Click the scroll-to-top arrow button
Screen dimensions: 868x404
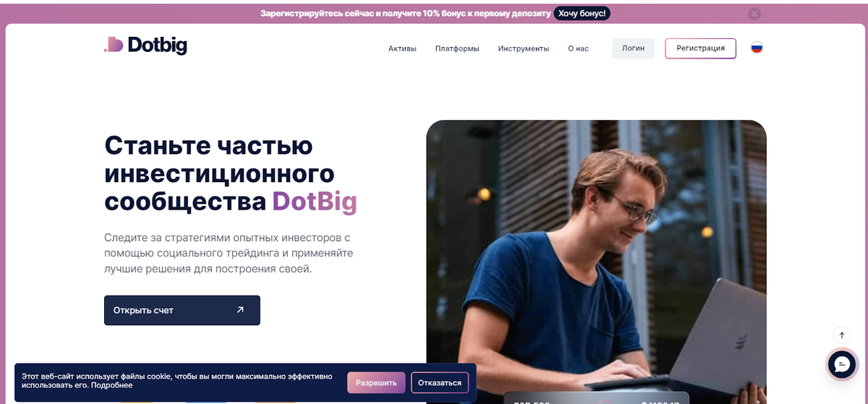click(841, 335)
